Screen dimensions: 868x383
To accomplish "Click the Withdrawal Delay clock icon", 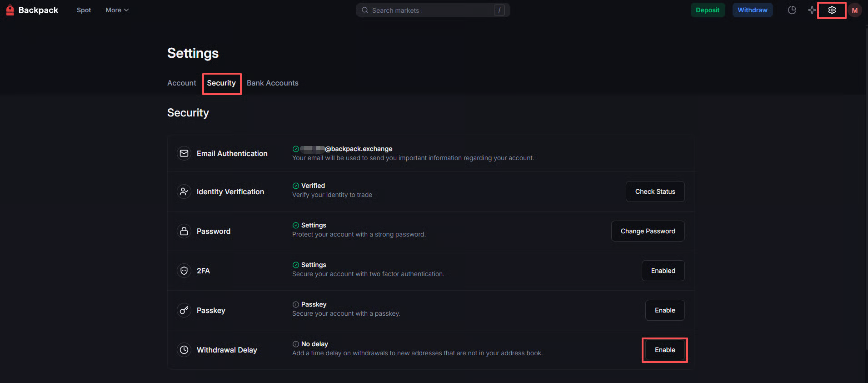I will (x=184, y=350).
